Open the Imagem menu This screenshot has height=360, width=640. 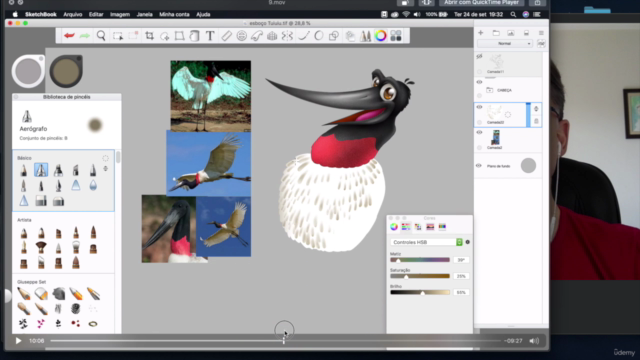[120, 14]
